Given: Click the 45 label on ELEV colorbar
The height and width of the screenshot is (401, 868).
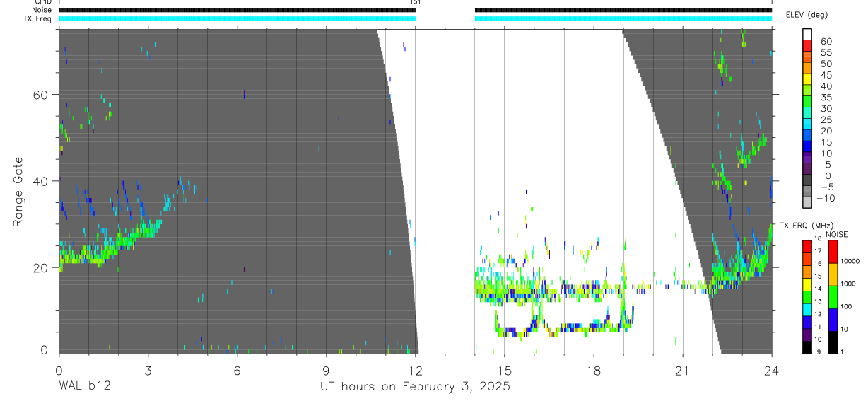Looking at the screenshot, I should pyautogui.click(x=826, y=75).
